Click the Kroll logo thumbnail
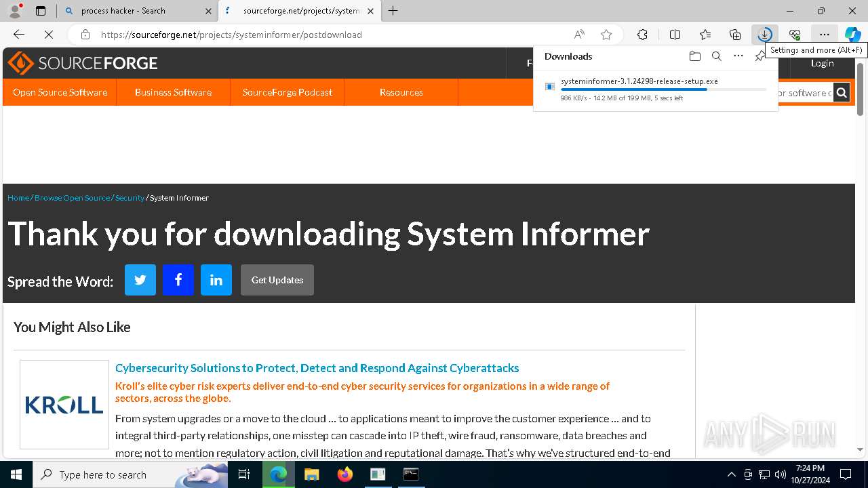868x488 pixels. [64, 405]
